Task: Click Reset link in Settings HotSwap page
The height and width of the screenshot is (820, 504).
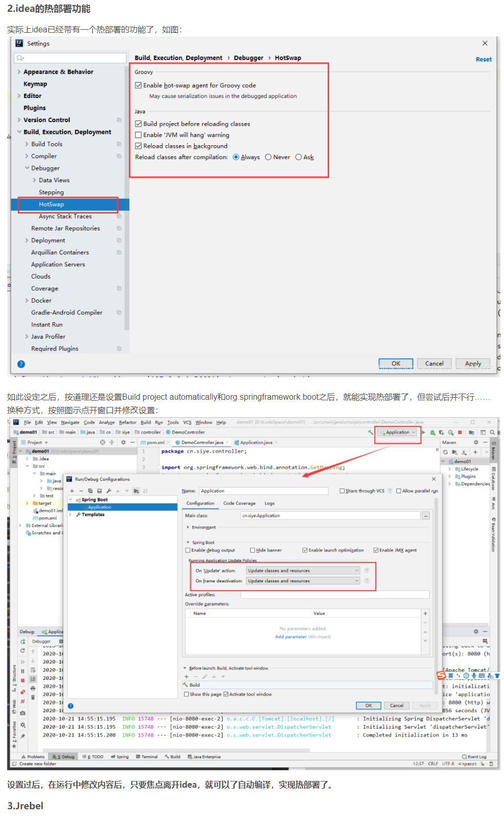Action: point(483,60)
